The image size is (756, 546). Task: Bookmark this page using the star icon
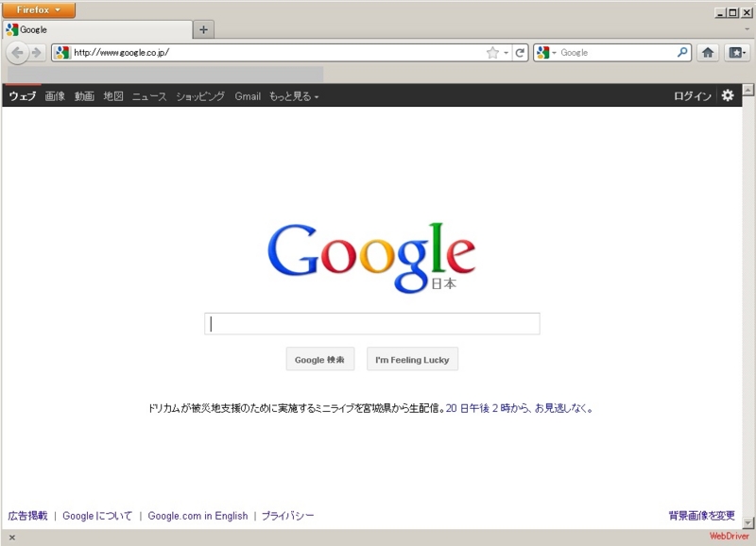coord(492,53)
